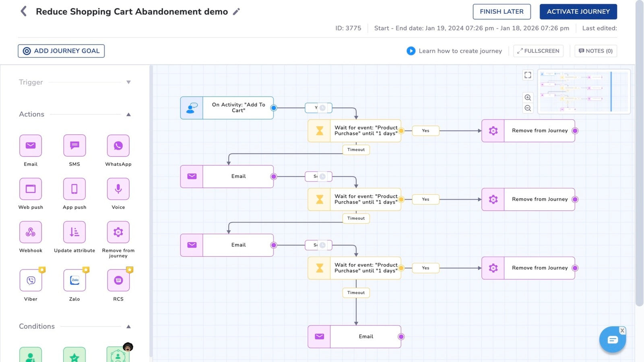Select the Email action icon

(x=30, y=145)
